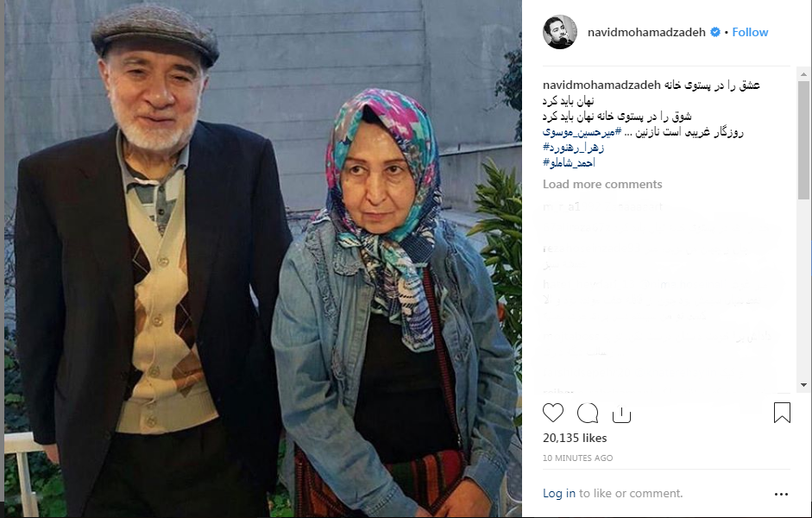Image resolution: width=812 pixels, height=518 pixels.
Task: Open navidmohamadzadeh username in header
Action: (646, 32)
